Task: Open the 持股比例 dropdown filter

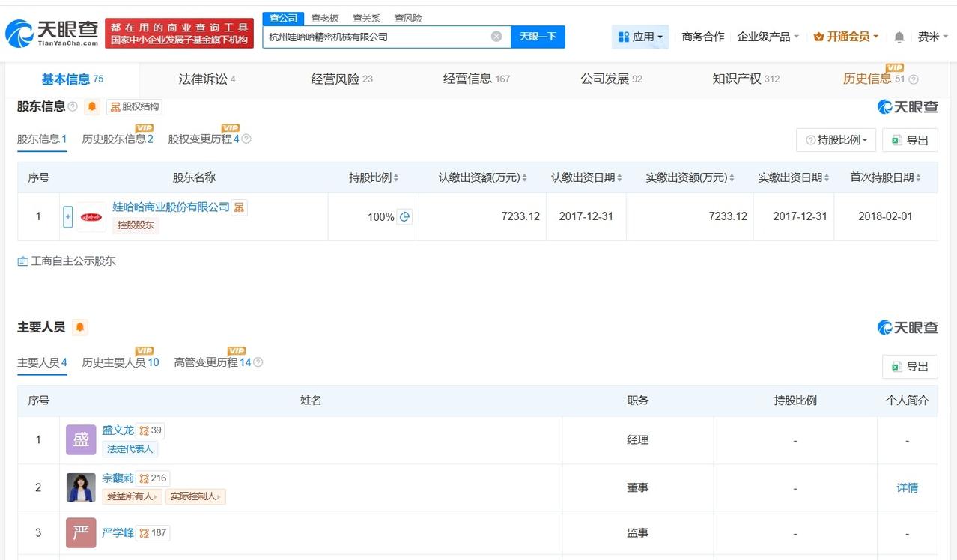Action: pos(836,140)
